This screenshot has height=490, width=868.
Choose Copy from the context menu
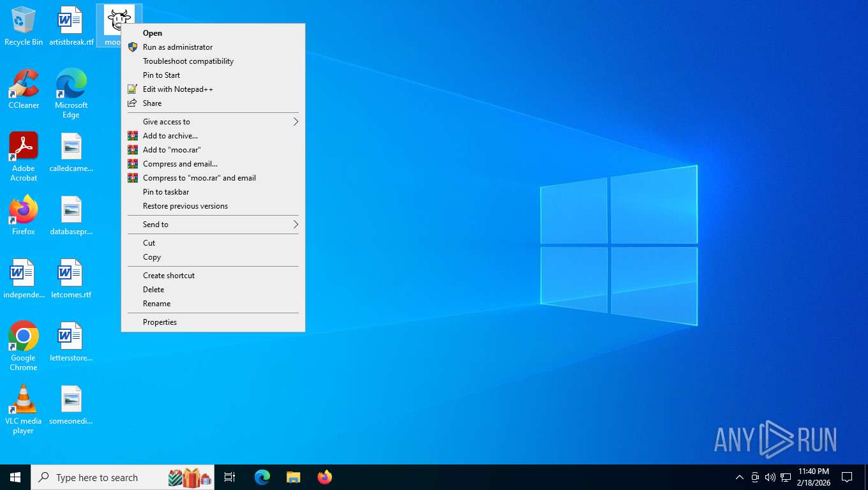[x=213, y=257]
